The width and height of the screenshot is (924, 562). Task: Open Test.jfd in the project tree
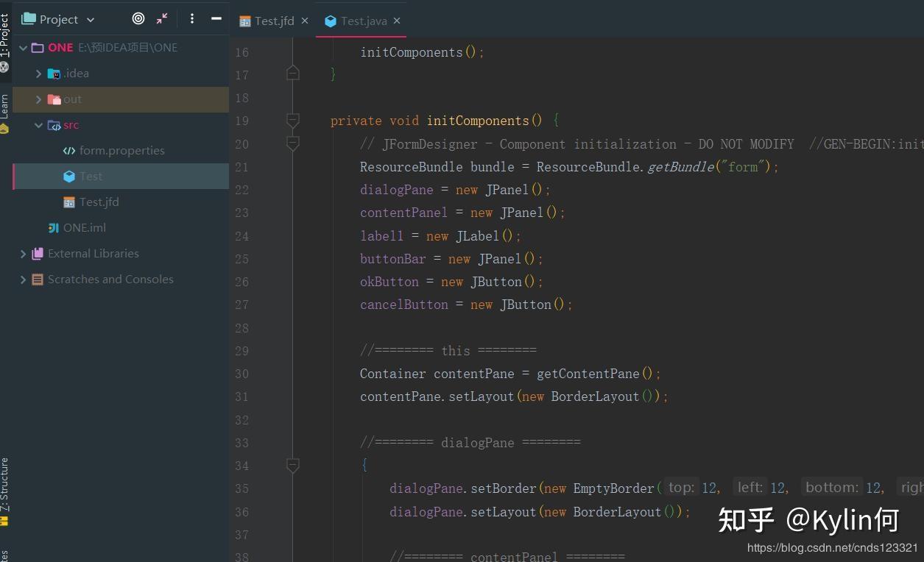(x=99, y=202)
